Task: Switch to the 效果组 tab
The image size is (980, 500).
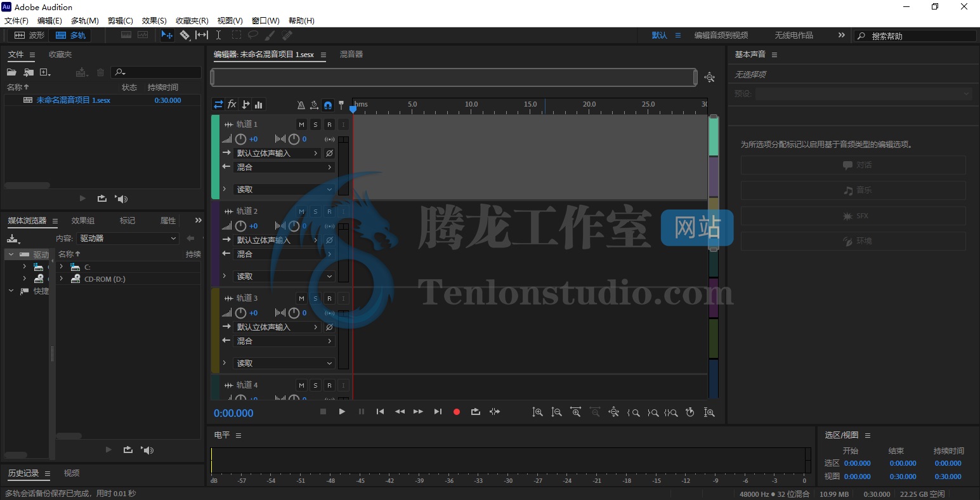Action: 83,220
